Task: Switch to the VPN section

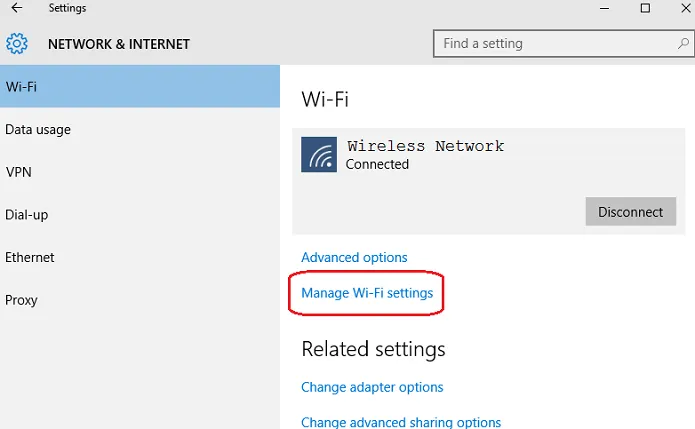Action: tap(19, 172)
